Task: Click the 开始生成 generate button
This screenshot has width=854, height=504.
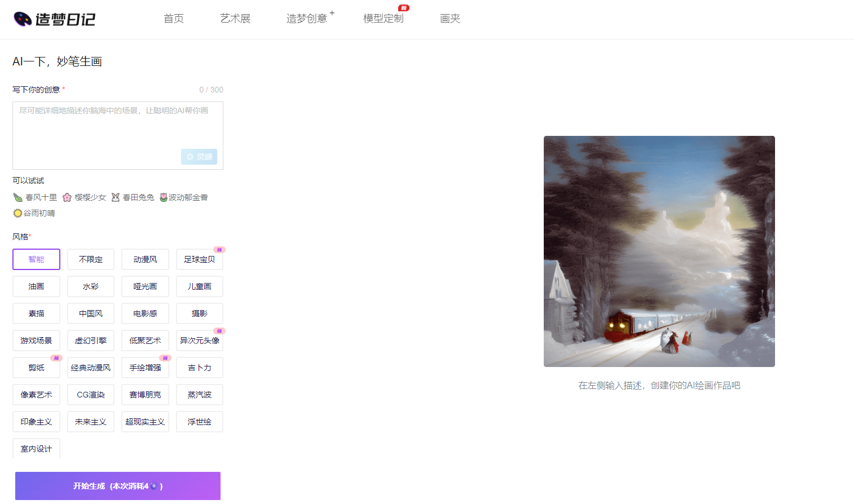Action: [118, 486]
